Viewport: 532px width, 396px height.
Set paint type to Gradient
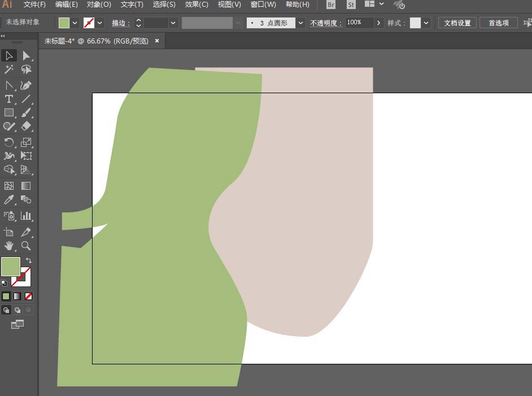(x=18, y=296)
